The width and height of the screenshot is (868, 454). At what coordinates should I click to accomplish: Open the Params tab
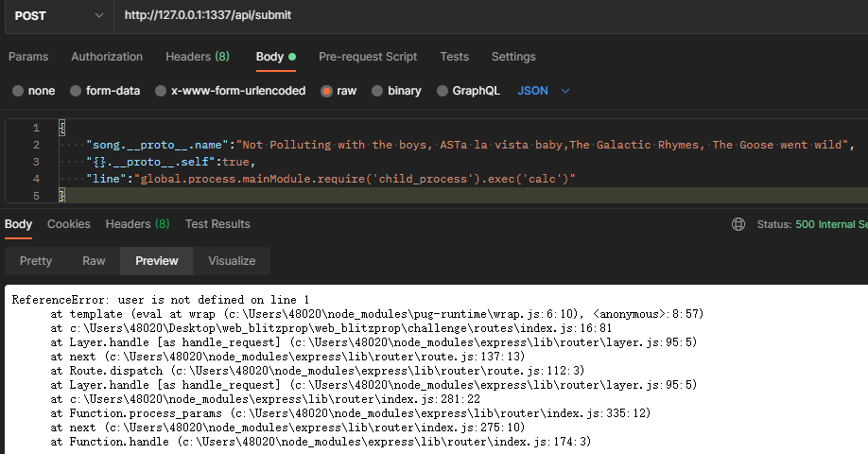[28, 57]
